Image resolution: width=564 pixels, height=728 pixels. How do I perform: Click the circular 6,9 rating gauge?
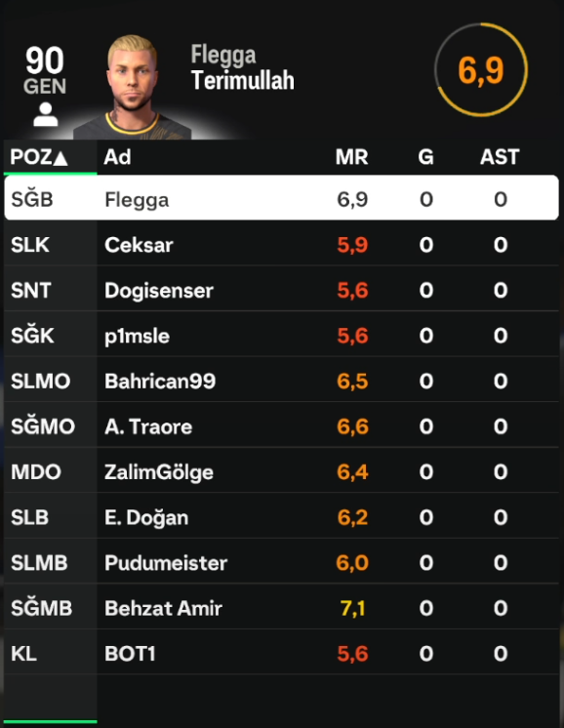tap(481, 69)
